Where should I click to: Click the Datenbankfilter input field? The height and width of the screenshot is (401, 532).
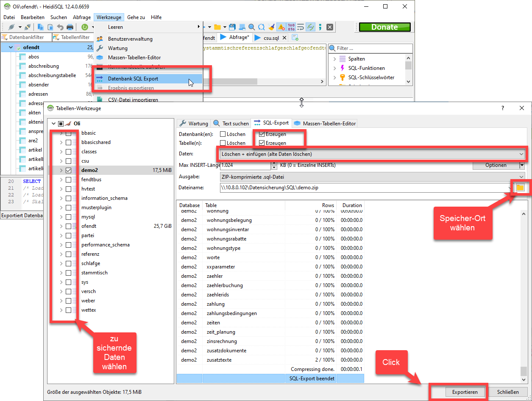click(x=26, y=37)
